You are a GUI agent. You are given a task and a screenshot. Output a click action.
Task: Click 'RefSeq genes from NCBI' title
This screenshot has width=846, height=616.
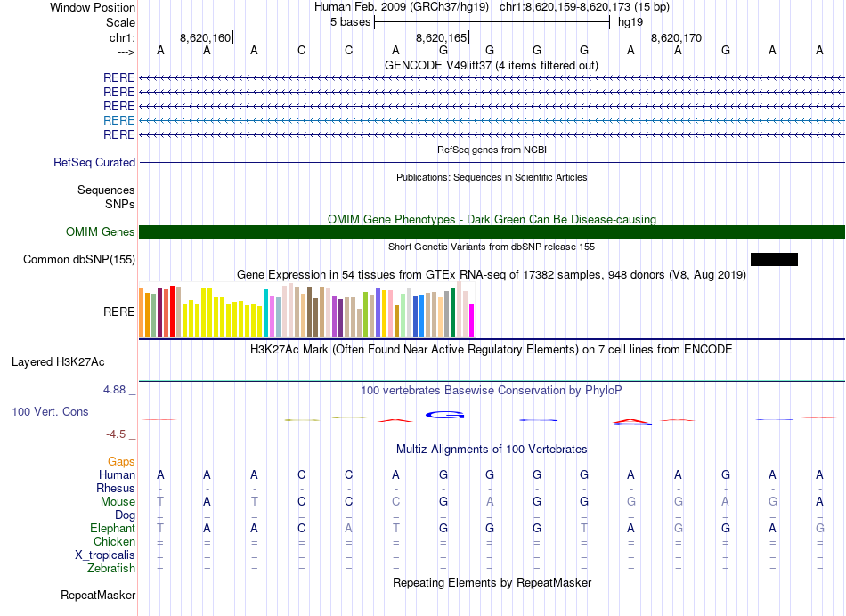coord(492,150)
